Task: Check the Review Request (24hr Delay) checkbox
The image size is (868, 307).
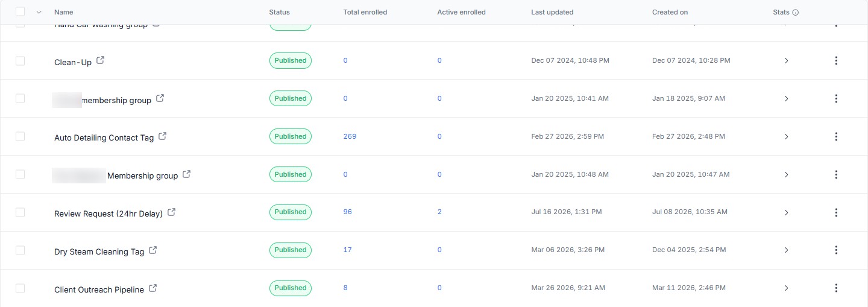Action: click(x=20, y=212)
